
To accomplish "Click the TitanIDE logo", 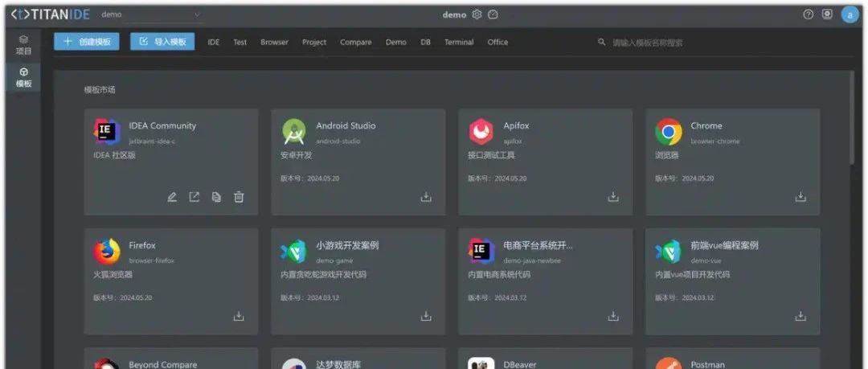I will tap(50, 15).
